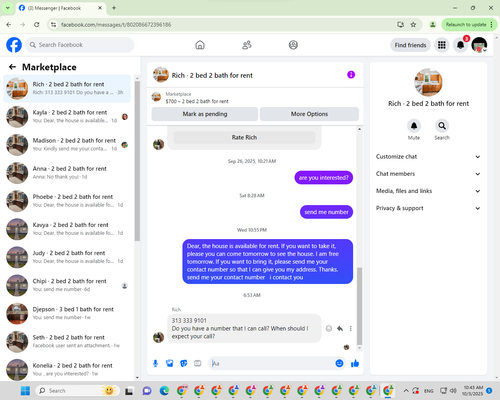The height and width of the screenshot is (400, 500).
Task: Expand Privacy & support section
Action: [428, 208]
